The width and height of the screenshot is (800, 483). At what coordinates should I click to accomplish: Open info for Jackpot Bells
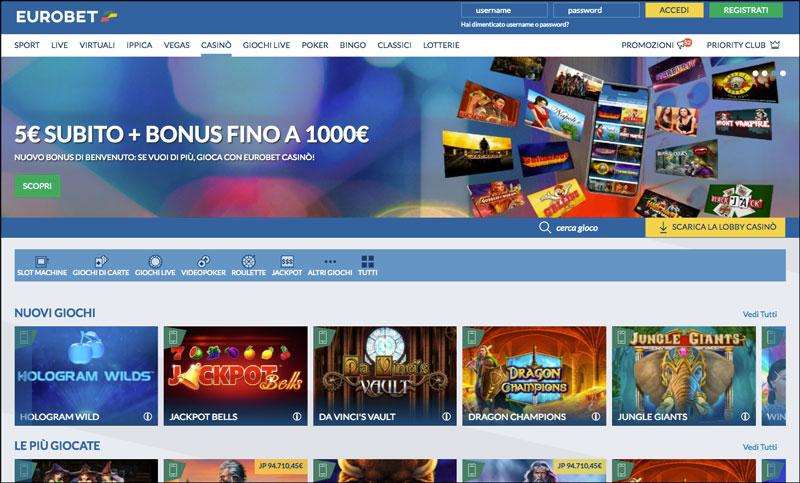tap(297, 416)
